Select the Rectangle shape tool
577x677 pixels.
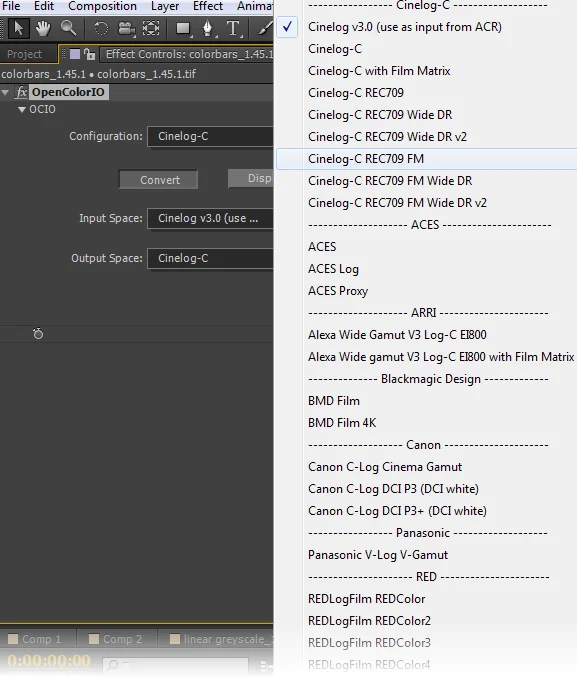[184, 28]
